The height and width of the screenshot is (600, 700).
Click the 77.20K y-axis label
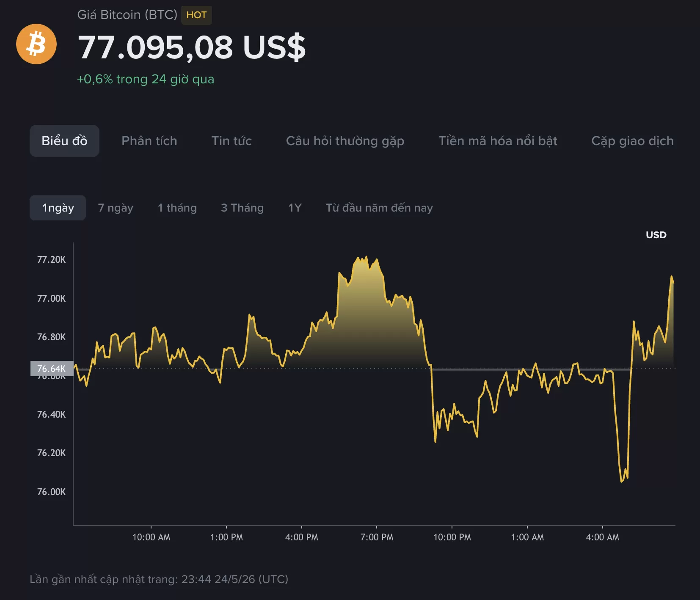click(x=51, y=259)
